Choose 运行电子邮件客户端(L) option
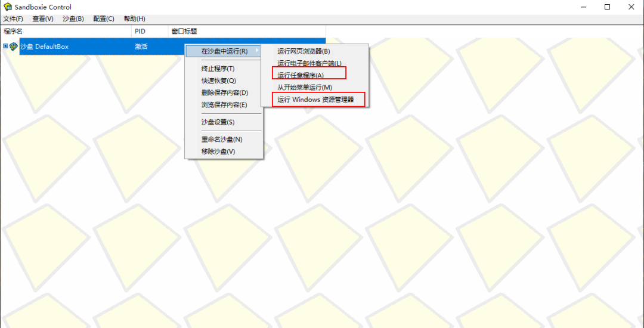 point(309,63)
